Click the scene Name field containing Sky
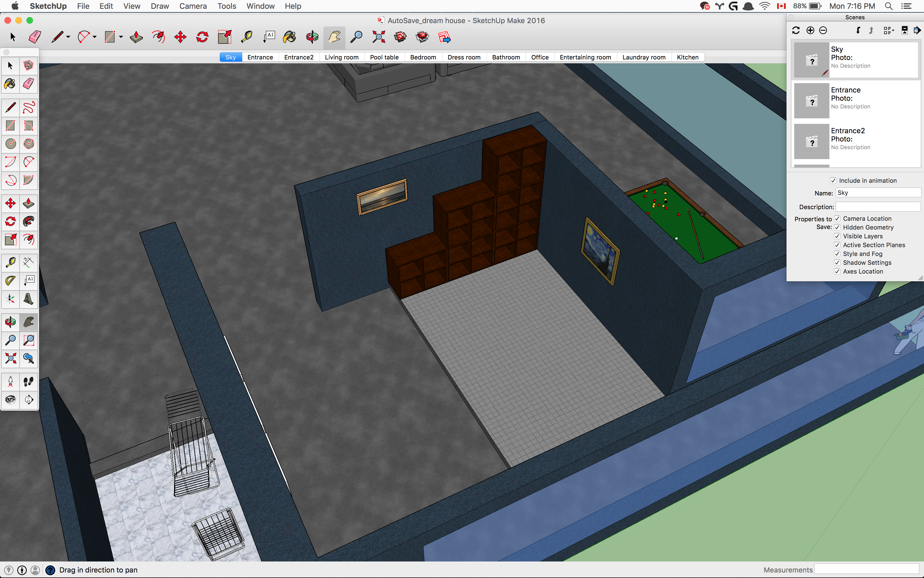924x578 pixels. (x=878, y=193)
